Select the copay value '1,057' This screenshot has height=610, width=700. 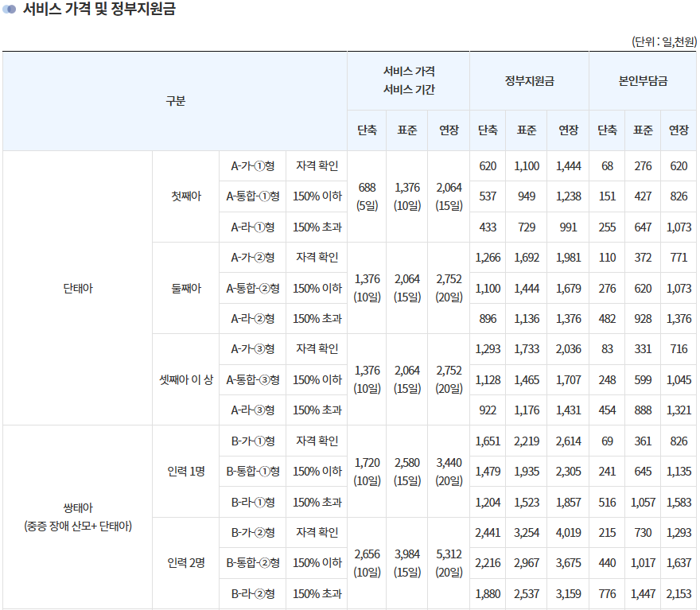[x=643, y=503]
